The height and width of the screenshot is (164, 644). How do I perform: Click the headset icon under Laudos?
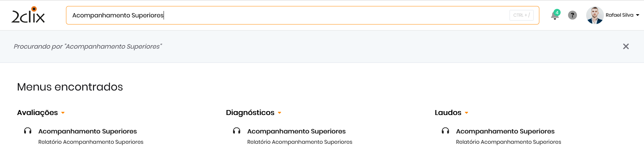pyautogui.click(x=445, y=131)
